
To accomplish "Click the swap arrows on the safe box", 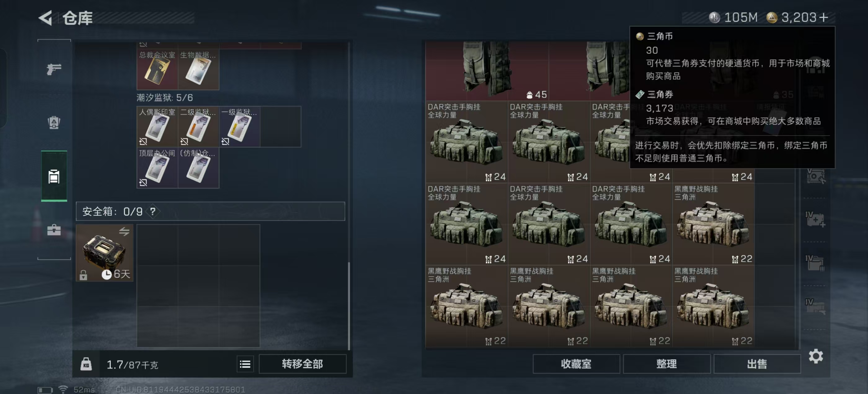I will click(x=124, y=231).
